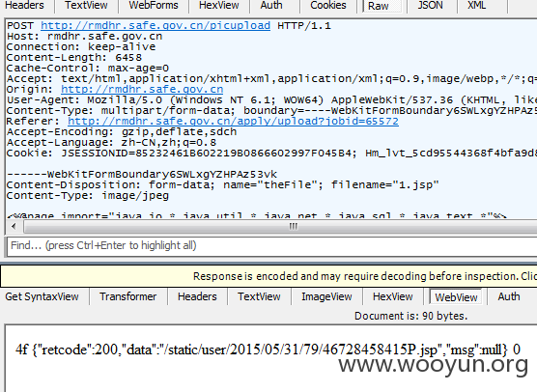The height and width of the screenshot is (392, 537).
Task: Select the 'Host: rmdhr.safe.gov.cn' line
Action: (85, 37)
